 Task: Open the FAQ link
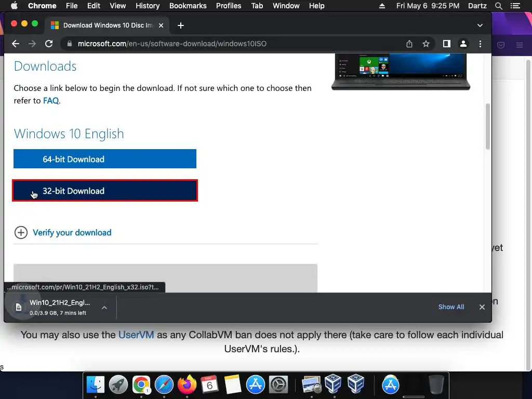pos(51,101)
